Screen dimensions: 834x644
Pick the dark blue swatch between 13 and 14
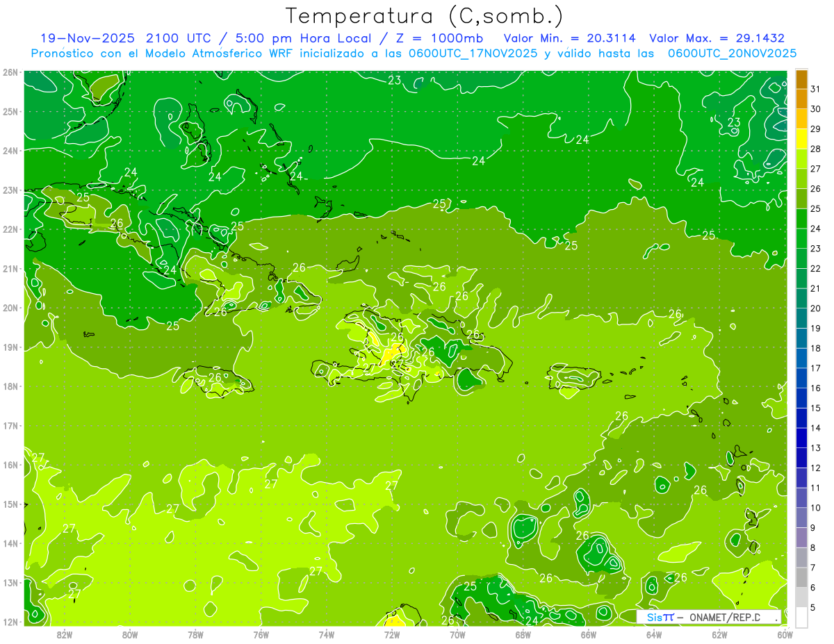coord(801,438)
